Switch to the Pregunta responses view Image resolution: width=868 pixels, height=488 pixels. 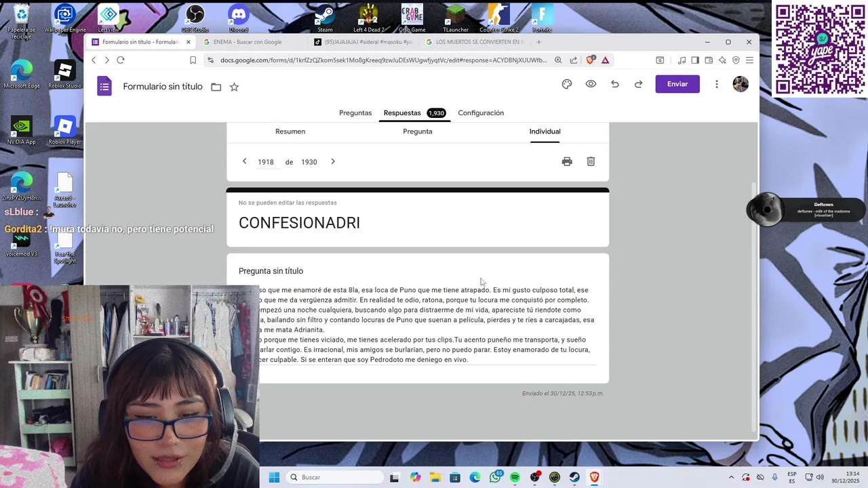coord(418,131)
